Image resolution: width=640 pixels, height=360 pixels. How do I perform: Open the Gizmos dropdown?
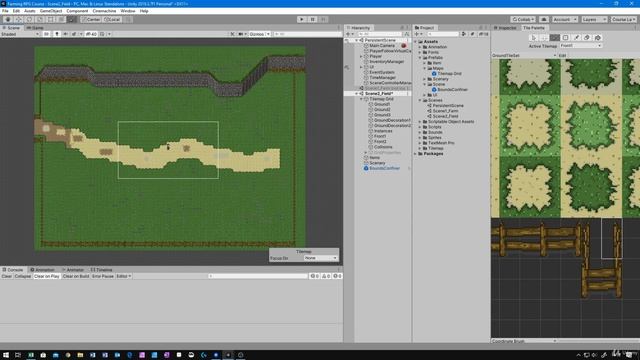[260, 34]
